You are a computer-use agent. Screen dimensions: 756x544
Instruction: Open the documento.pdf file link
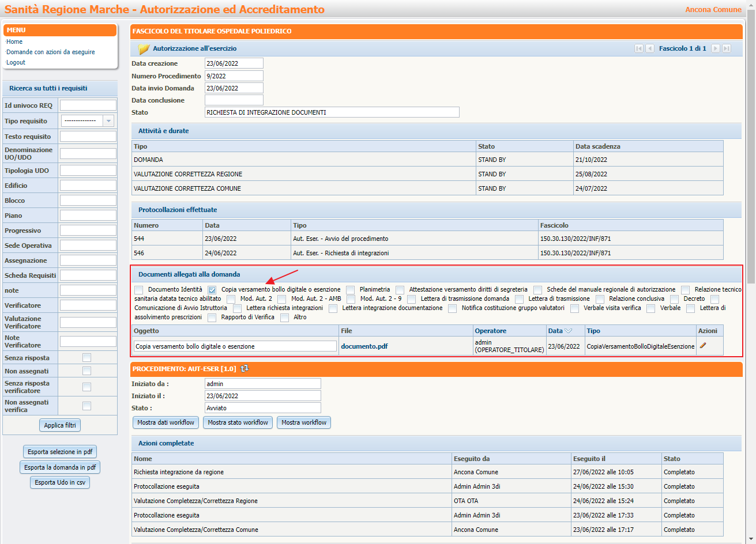(x=364, y=346)
